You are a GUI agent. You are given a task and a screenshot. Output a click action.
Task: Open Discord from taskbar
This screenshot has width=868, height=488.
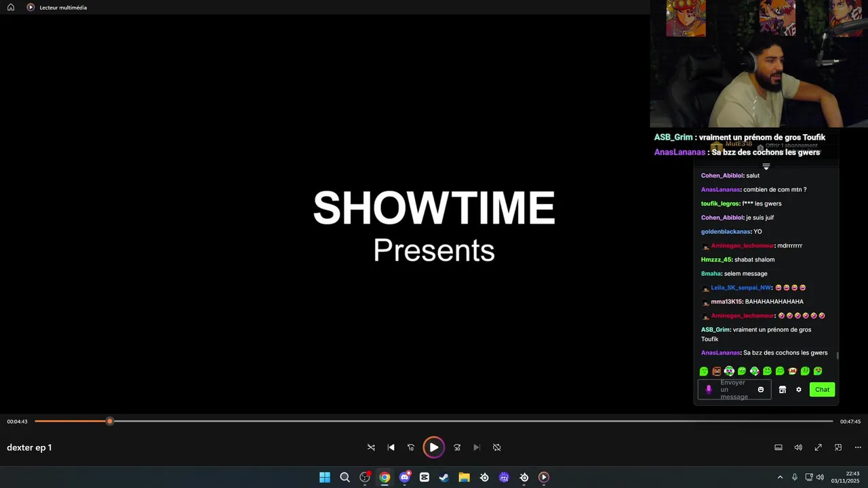point(405,477)
